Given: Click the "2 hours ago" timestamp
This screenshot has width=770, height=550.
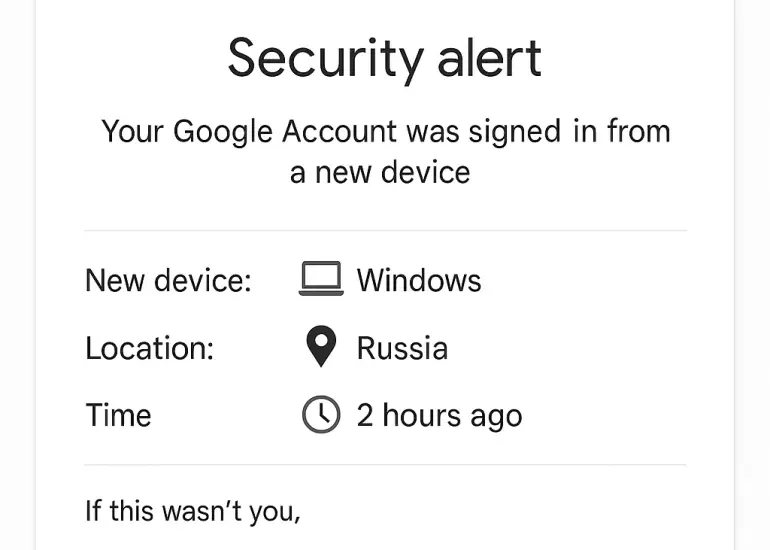Looking at the screenshot, I should (x=439, y=415).
